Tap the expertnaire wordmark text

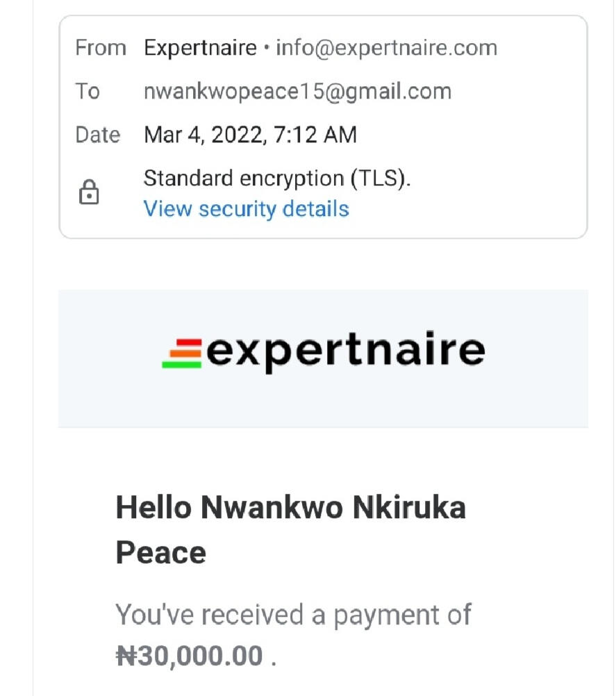(345, 351)
